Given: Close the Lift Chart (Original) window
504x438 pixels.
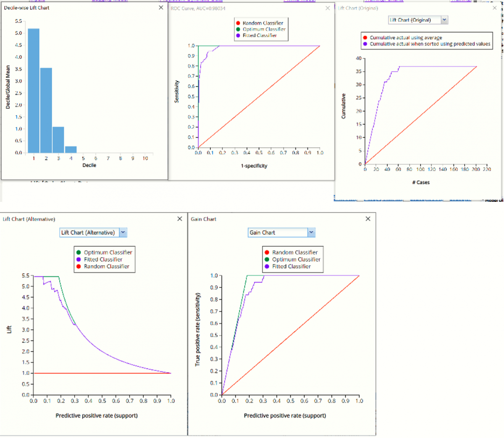Looking at the screenshot, I should (x=494, y=8).
